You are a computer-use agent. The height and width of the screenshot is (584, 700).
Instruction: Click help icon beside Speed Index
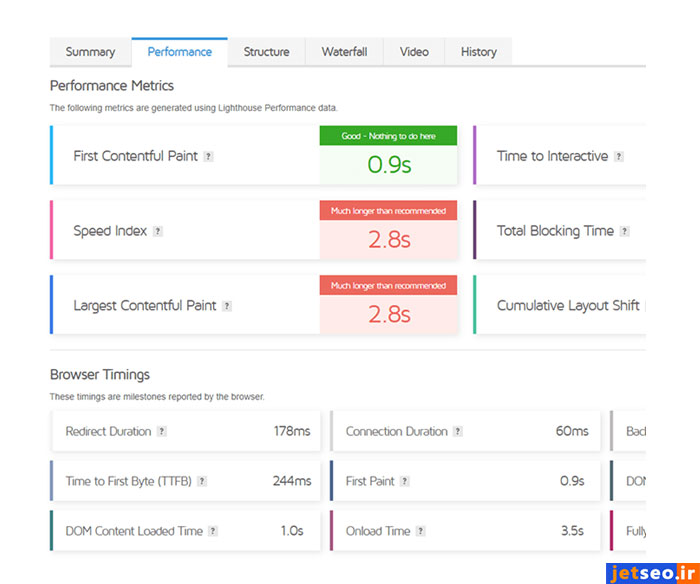pyautogui.click(x=157, y=232)
